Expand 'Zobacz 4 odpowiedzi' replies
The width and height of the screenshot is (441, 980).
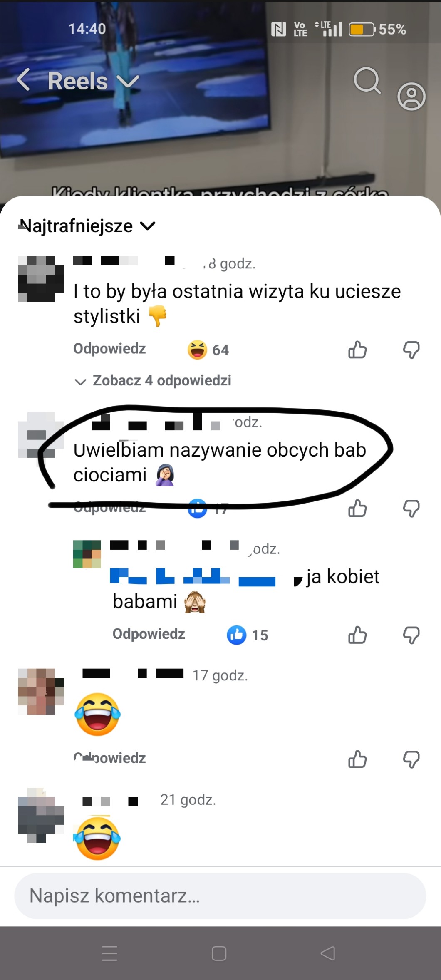coord(152,380)
